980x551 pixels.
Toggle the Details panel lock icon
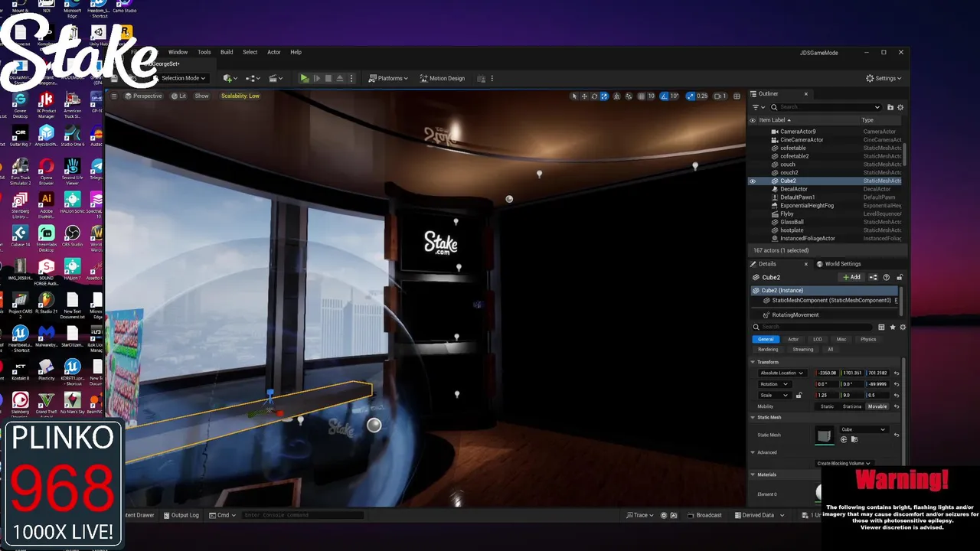899,277
